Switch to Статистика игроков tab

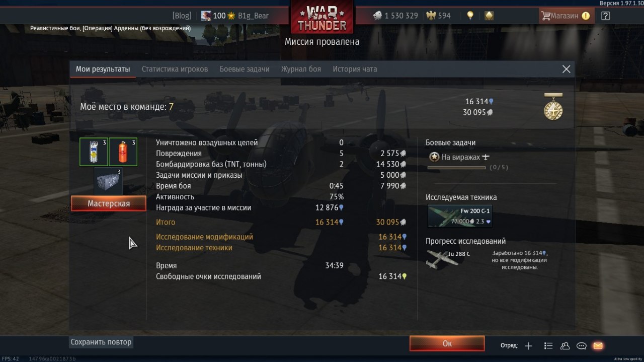point(175,69)
